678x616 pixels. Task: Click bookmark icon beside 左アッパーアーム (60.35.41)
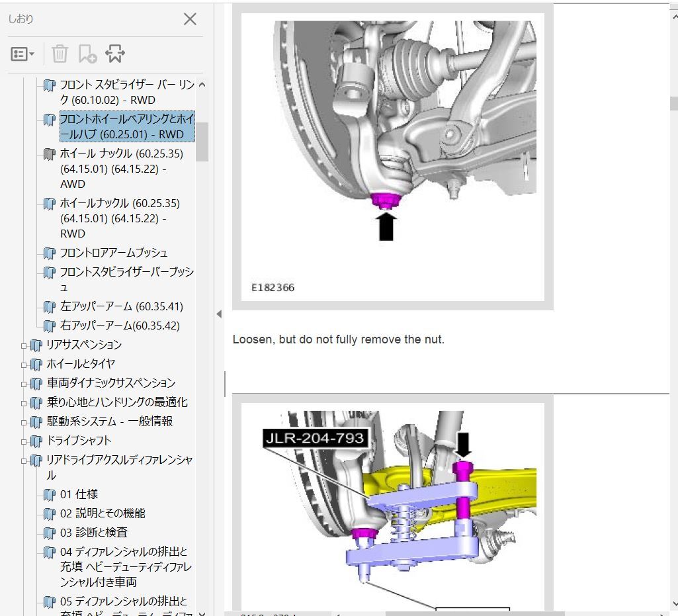click(50, 307)
